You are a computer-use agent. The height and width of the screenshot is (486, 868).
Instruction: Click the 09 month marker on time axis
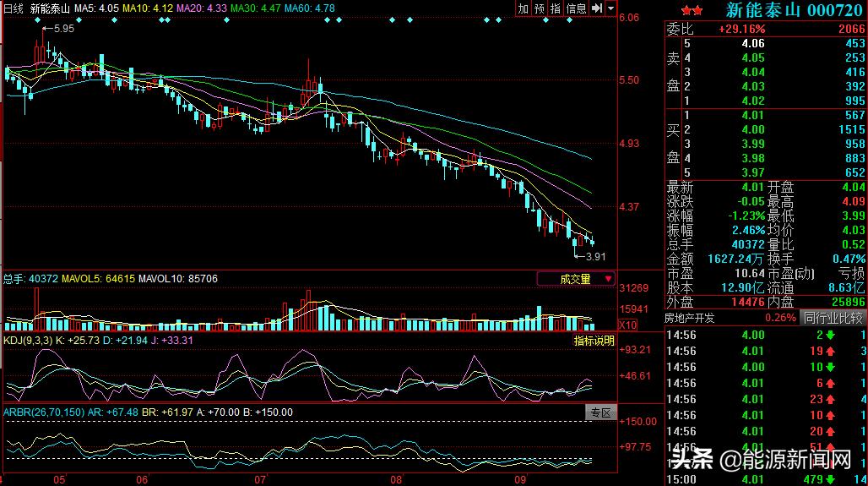520,480
